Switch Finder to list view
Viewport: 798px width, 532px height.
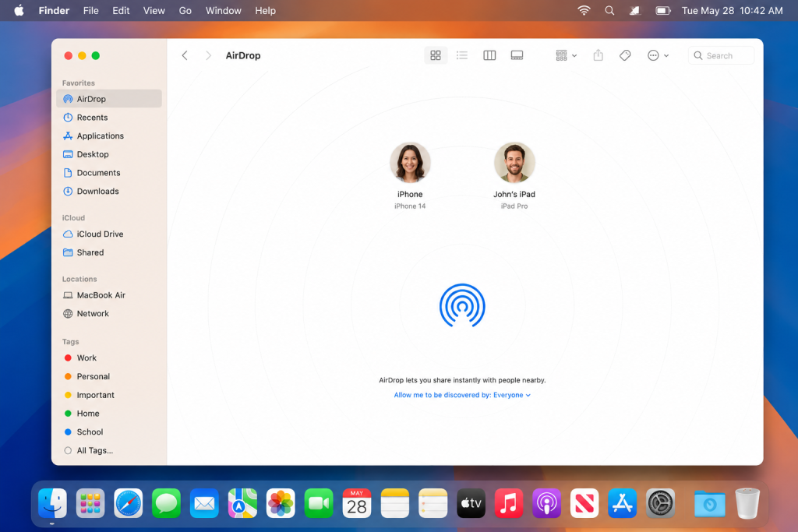pos(462,55)
